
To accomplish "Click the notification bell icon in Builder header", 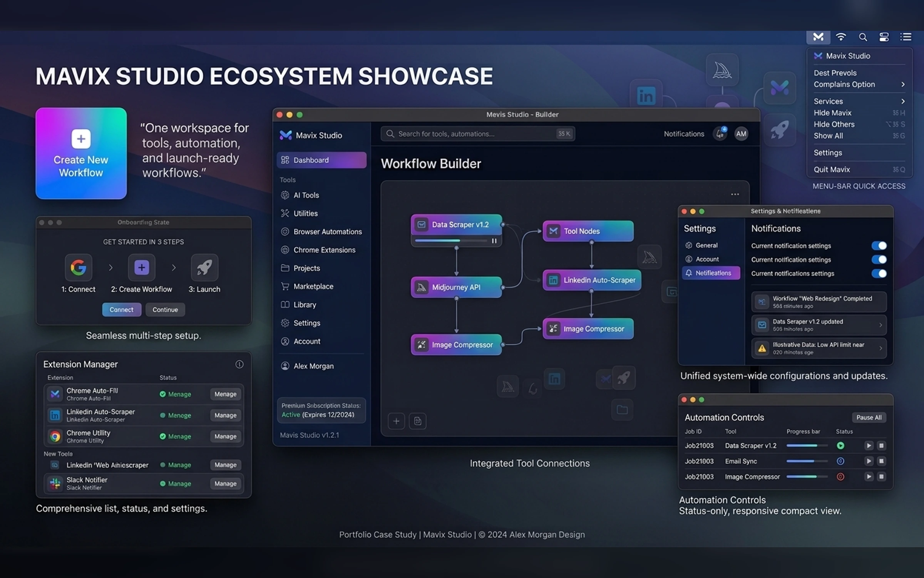I will click(x=720, y=134).
